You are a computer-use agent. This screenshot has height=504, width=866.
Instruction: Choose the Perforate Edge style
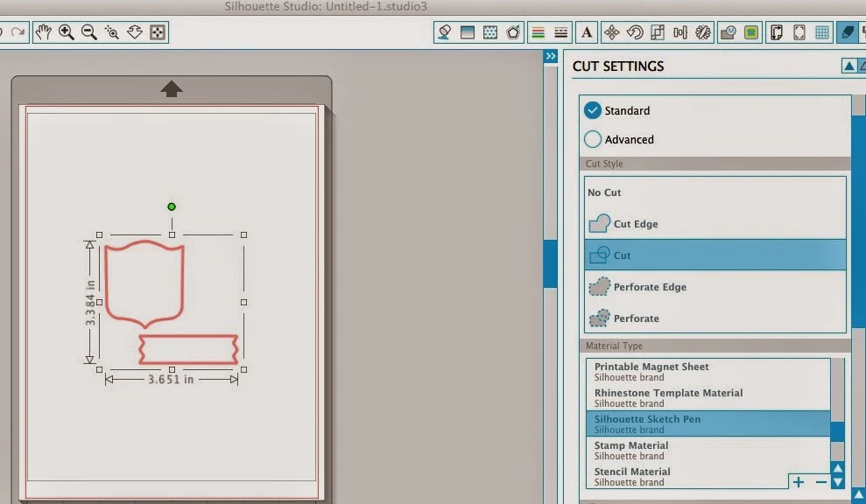click(x=715, y=286)
